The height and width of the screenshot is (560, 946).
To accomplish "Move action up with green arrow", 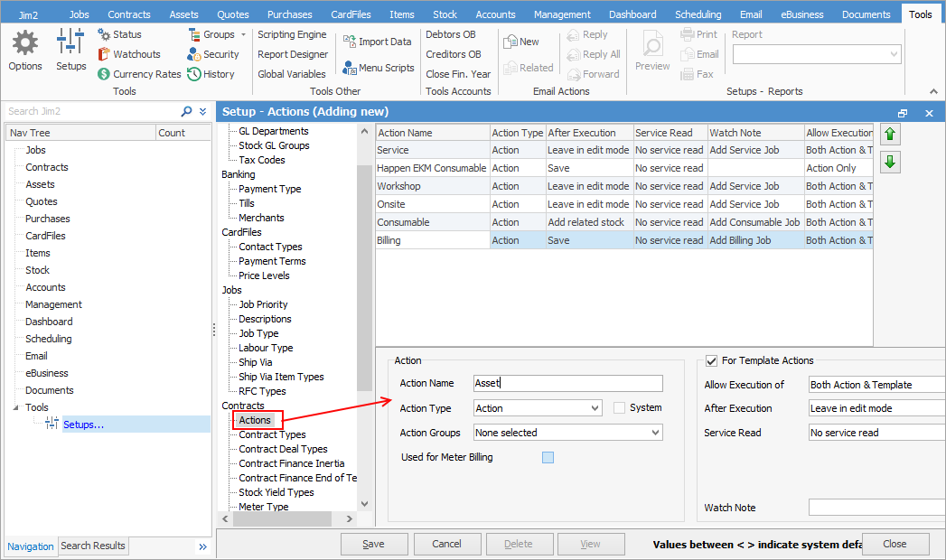I will click(x=890, y=135).
